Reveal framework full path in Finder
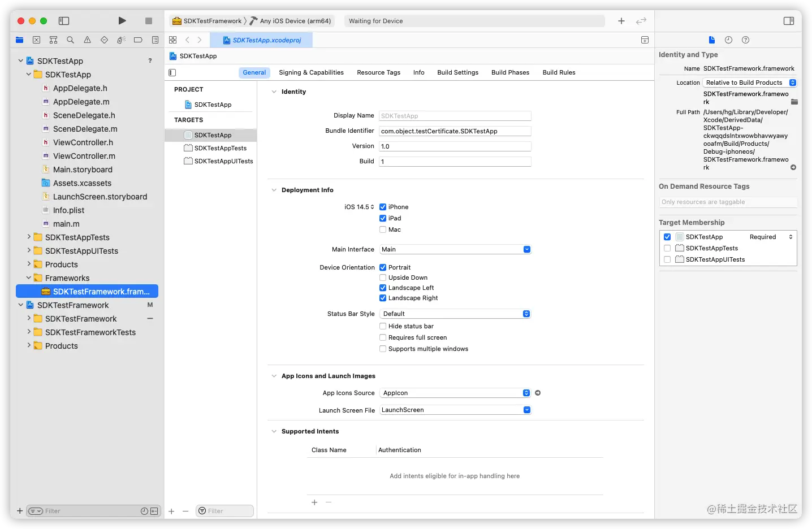 (x=793, y=167)
